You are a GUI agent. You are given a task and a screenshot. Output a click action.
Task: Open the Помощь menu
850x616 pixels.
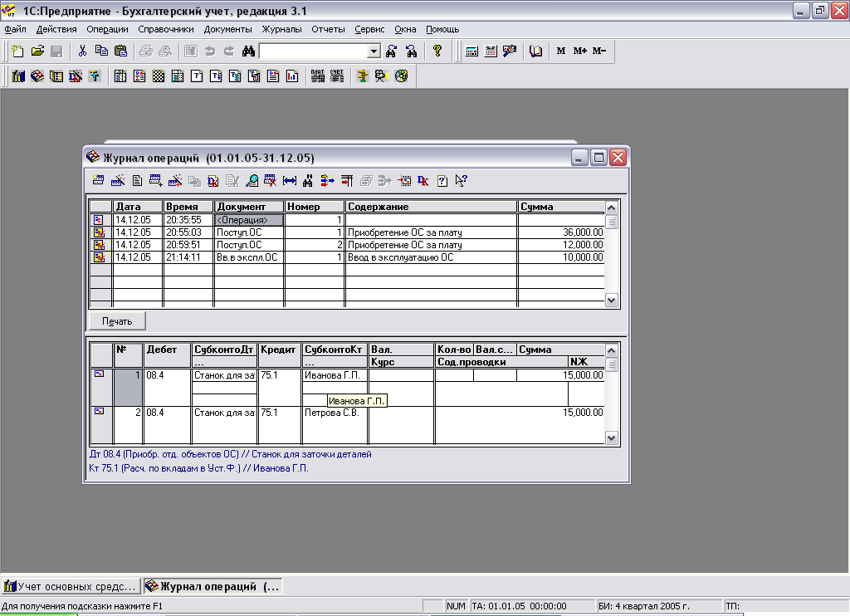click(442, 29)
